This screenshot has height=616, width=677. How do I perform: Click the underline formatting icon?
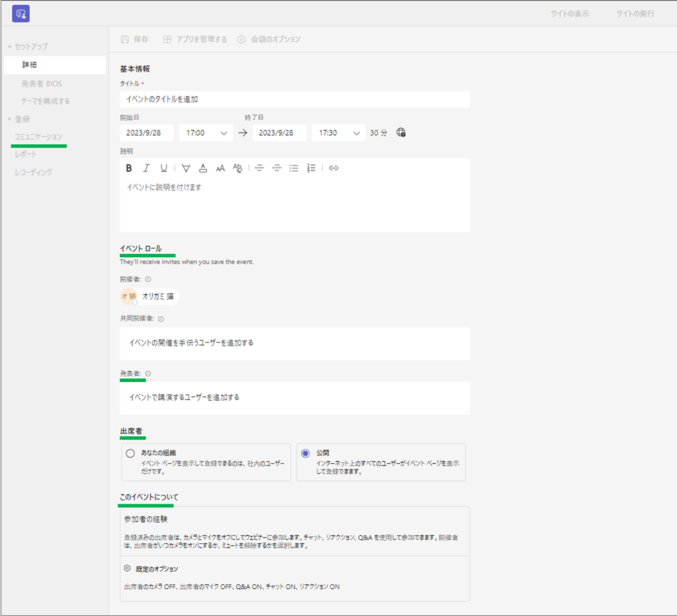pyautogui.click(x=164, y=168)
